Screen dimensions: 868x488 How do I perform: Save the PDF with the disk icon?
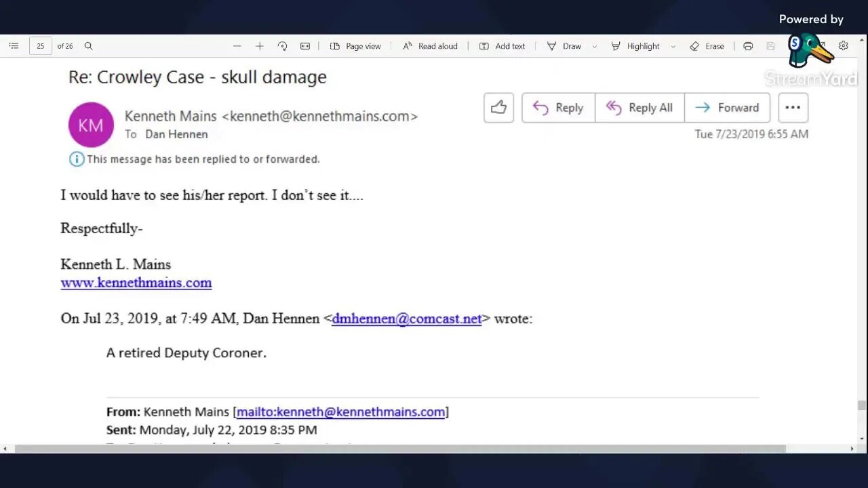(770, 46)
